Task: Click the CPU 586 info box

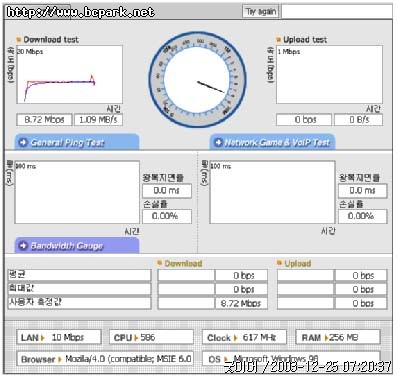Action: (151, 337)
